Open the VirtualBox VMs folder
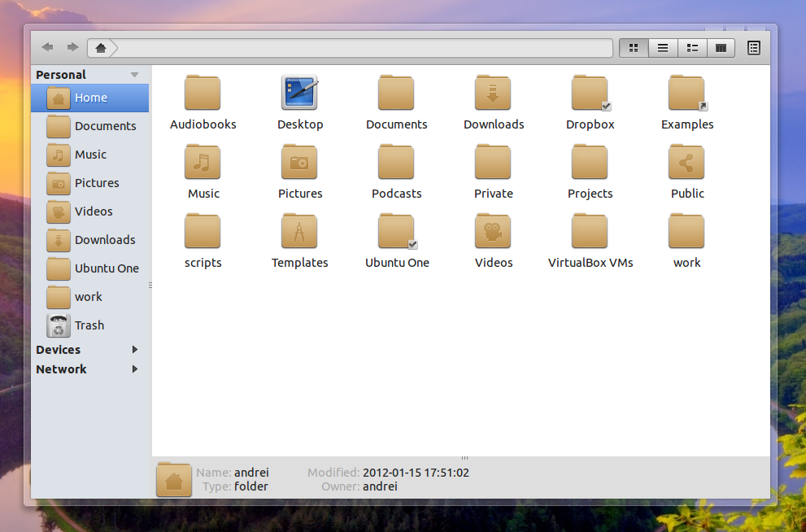The width and height of the screenshot is (806, 532). tap(590, 231)
